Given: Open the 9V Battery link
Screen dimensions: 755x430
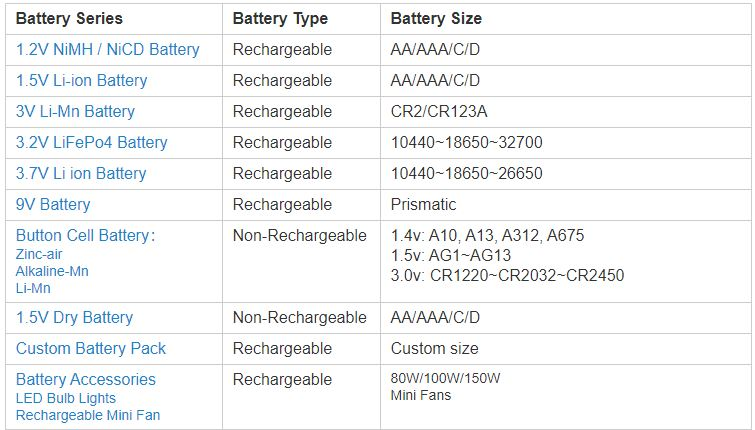Looking at the screenshot, I should click(x=53, y=204).
